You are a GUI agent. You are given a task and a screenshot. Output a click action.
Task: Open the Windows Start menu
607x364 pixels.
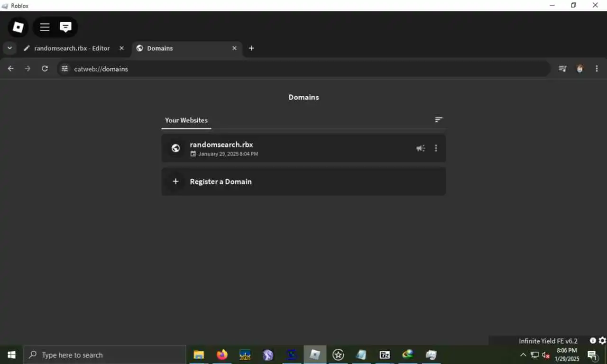pyautogui.click(x=11, y=355)
